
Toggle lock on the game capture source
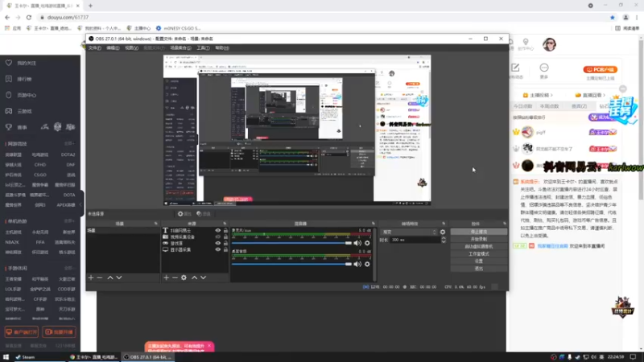[225, 244]
